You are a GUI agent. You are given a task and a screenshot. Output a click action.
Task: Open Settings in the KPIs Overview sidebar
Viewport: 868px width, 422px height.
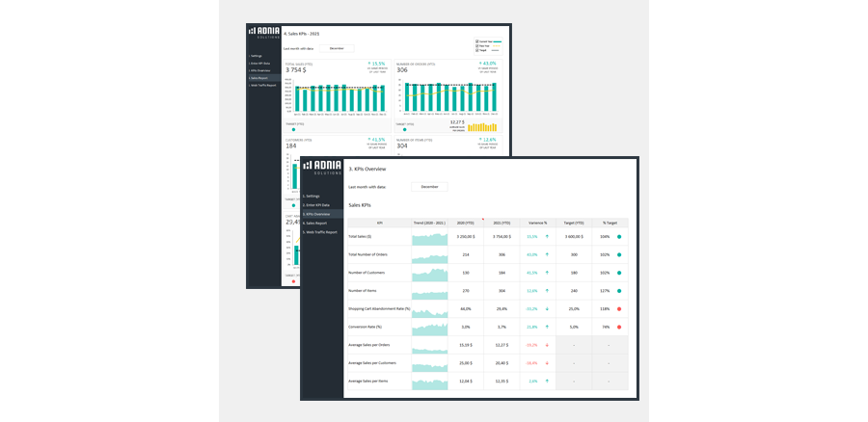(312, 196)
